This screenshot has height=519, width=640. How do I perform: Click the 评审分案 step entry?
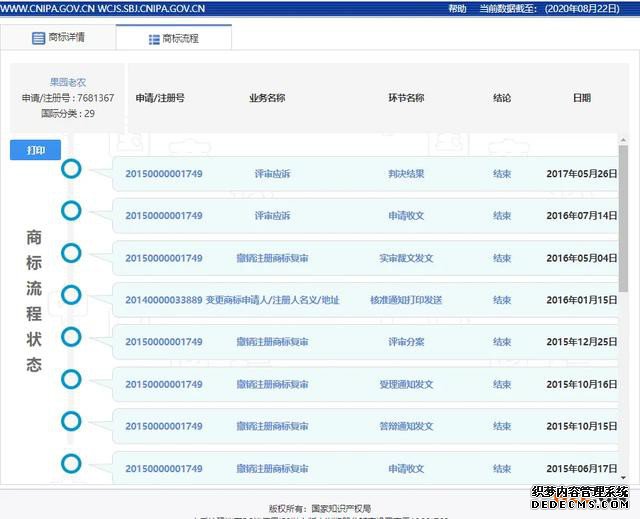coord(406,342)
